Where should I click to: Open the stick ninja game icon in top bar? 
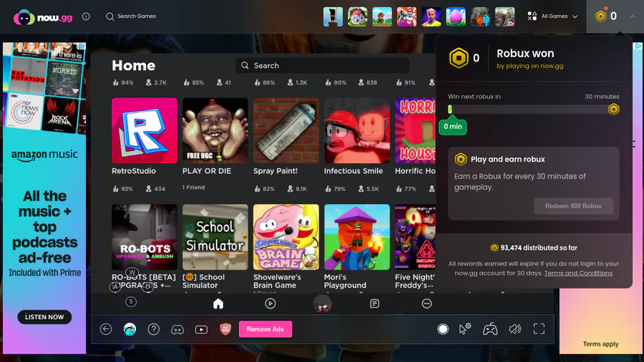pos(333,17)
